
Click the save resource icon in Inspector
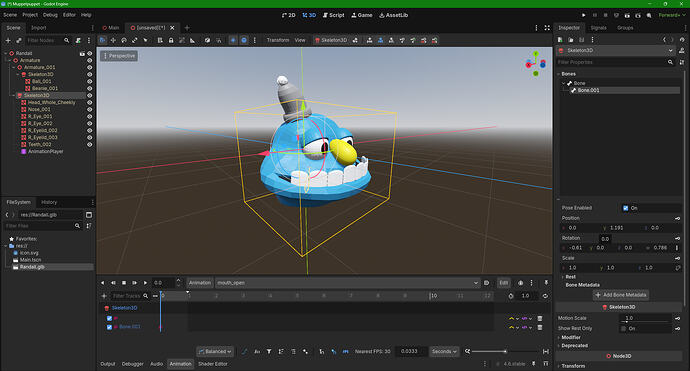(581, 40)
